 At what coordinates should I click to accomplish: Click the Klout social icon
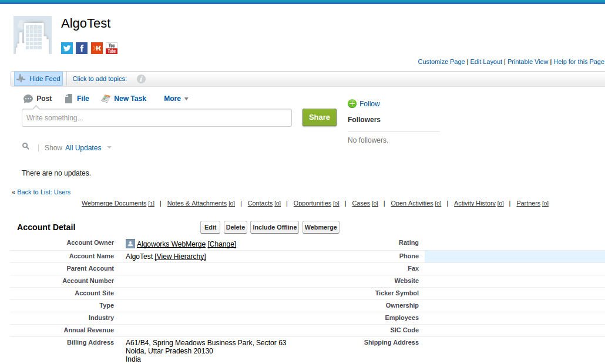97,48
